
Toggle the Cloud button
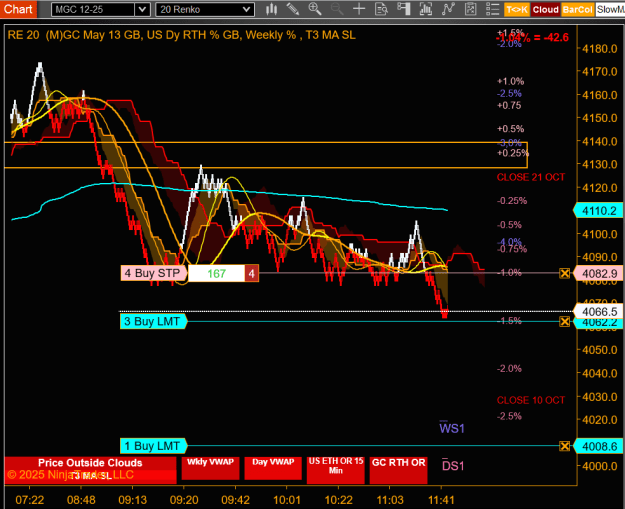(x=545, y=10)
